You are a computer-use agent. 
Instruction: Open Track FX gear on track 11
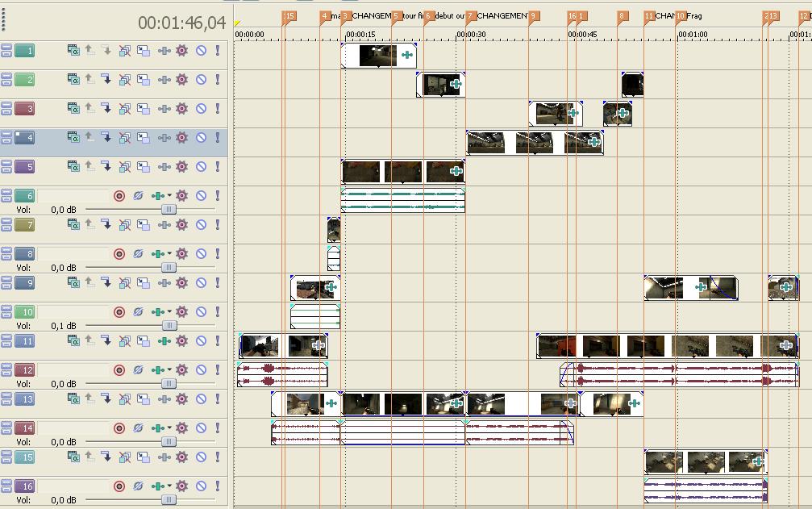click(181, 340)
